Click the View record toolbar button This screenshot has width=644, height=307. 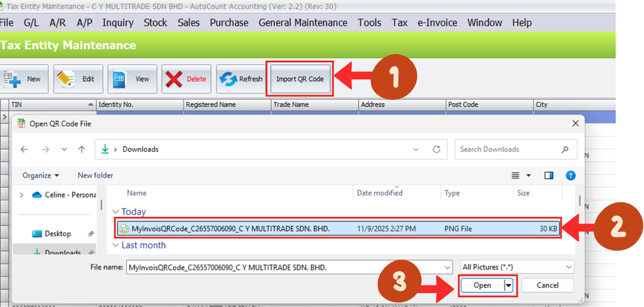pos(132,79)
